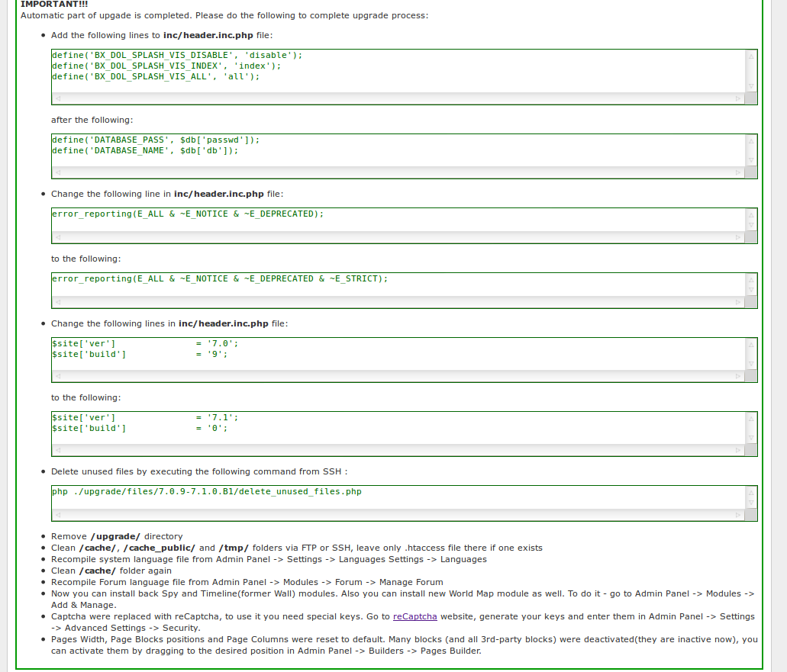Click scroll-right arrow in version 7.1 code box
Screen dimensions: 787x672
[737, 451]
